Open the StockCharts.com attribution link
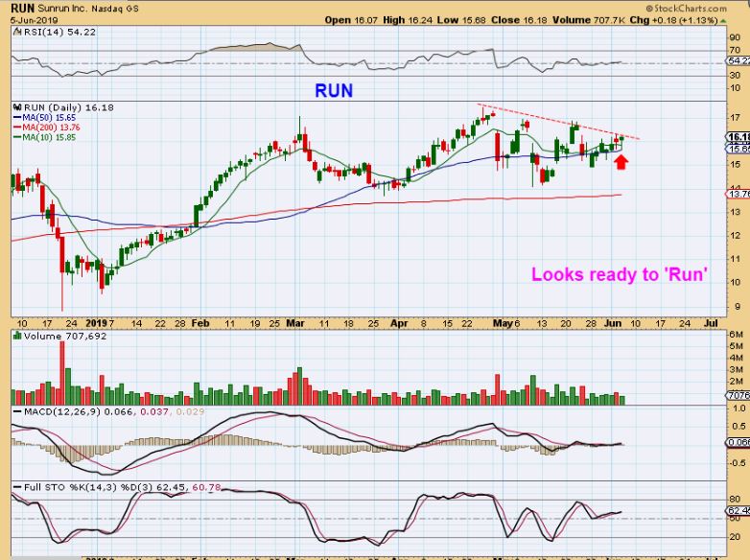750x560 pixels. click(x=686, y=8)
